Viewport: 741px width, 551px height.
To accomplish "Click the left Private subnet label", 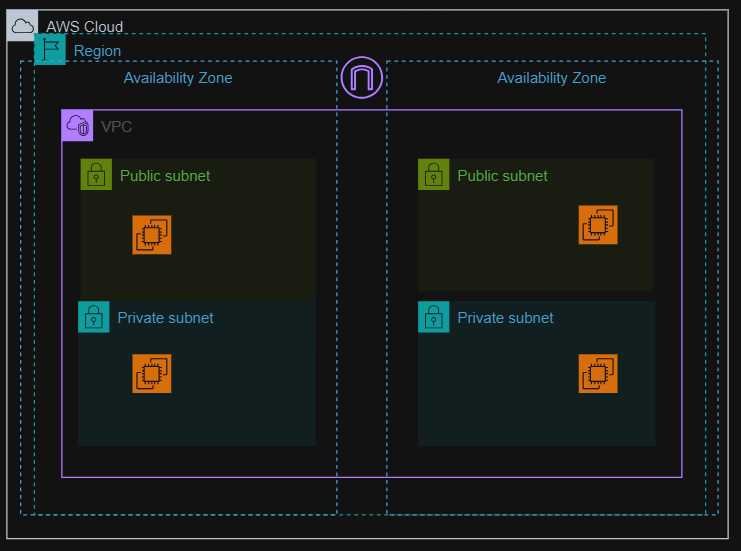I will 165,318.
